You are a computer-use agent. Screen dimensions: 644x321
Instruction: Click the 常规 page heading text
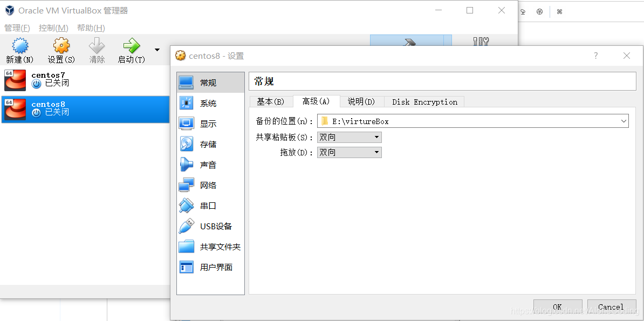point(264,81)
